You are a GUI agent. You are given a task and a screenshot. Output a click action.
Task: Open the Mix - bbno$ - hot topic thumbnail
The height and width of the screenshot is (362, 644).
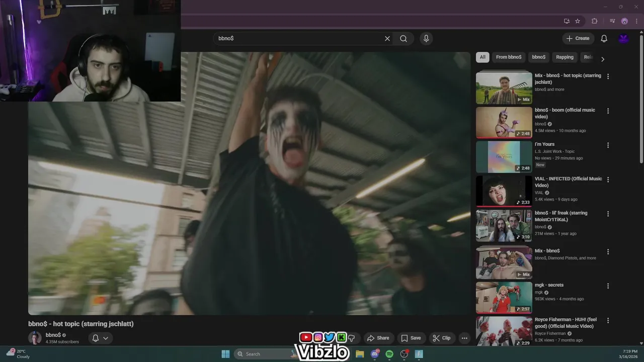coord(504,88)
